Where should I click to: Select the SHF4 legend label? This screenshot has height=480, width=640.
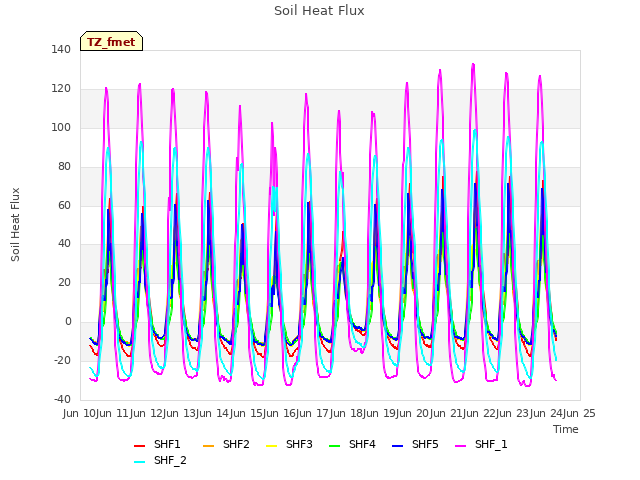pos(362,444)
